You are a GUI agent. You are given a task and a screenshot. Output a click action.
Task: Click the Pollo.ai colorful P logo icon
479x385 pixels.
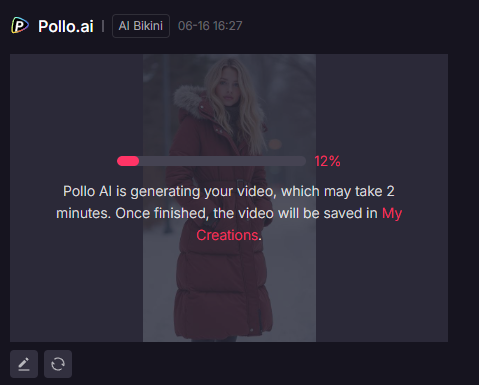point(20,25)
